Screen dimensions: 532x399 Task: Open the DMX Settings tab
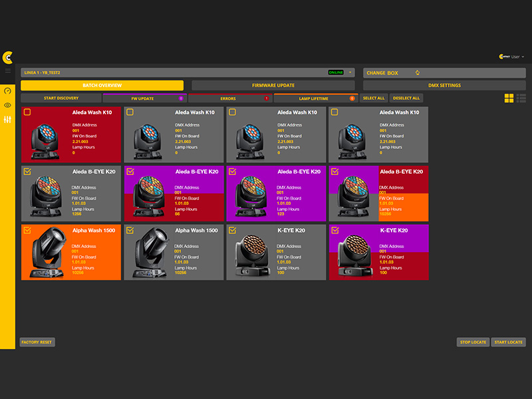click(444, 86)
